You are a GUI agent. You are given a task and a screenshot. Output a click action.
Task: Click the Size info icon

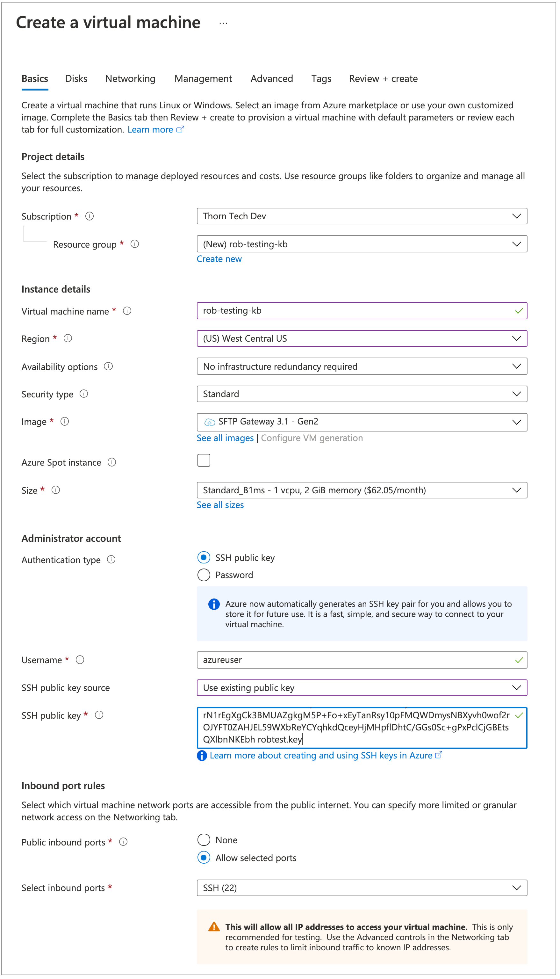click(56, 490)
